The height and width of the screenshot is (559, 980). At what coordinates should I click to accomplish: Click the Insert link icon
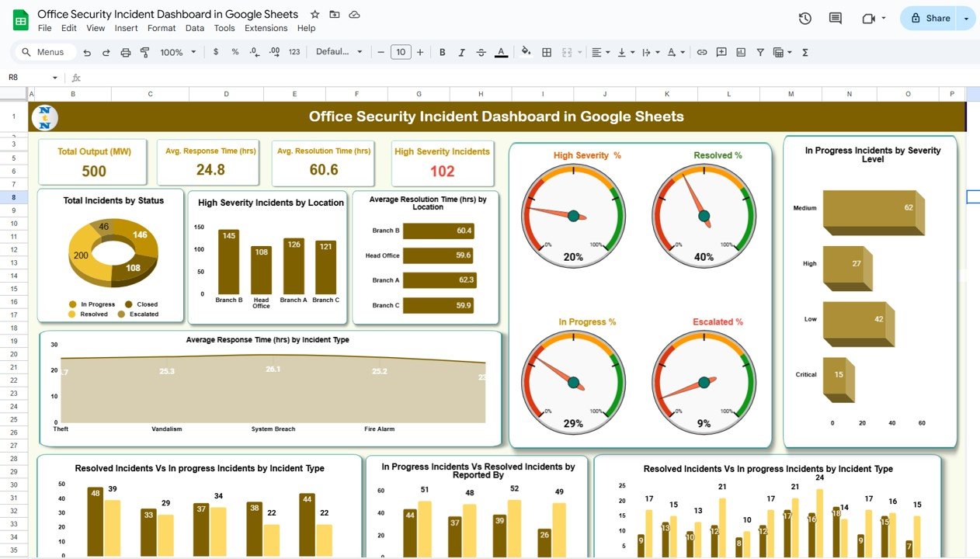coord(702,53)
